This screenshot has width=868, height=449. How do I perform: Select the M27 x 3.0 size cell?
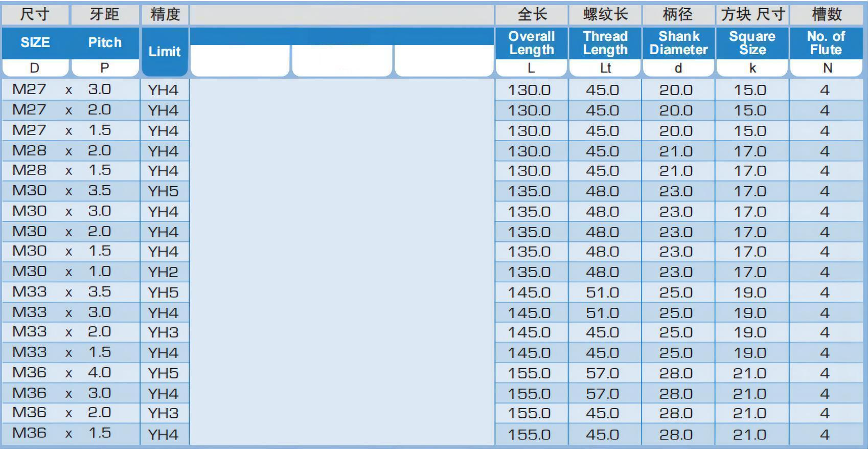[x=61, y=89]
